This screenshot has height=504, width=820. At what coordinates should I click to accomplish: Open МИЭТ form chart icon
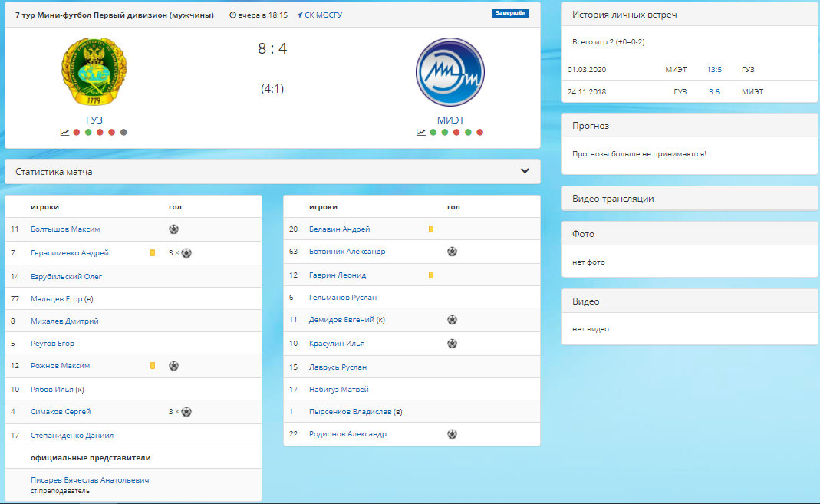pyautogui.click(x=421, y=132)
